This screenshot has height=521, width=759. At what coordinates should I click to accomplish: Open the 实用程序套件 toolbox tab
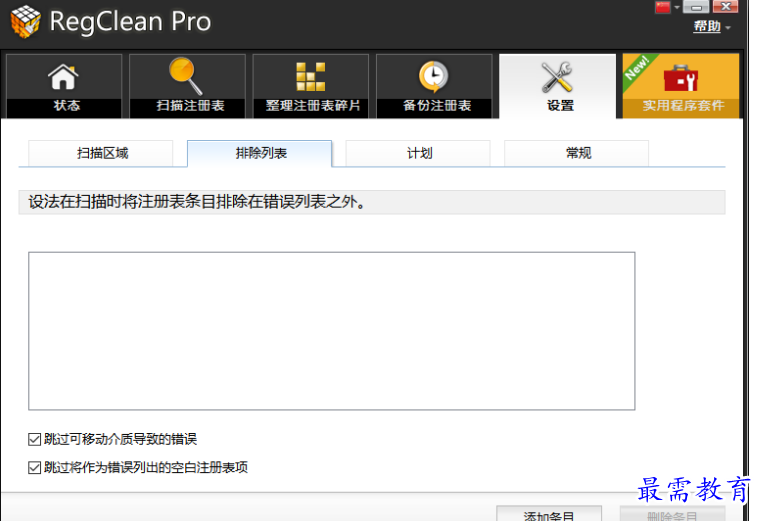(681, 86)
